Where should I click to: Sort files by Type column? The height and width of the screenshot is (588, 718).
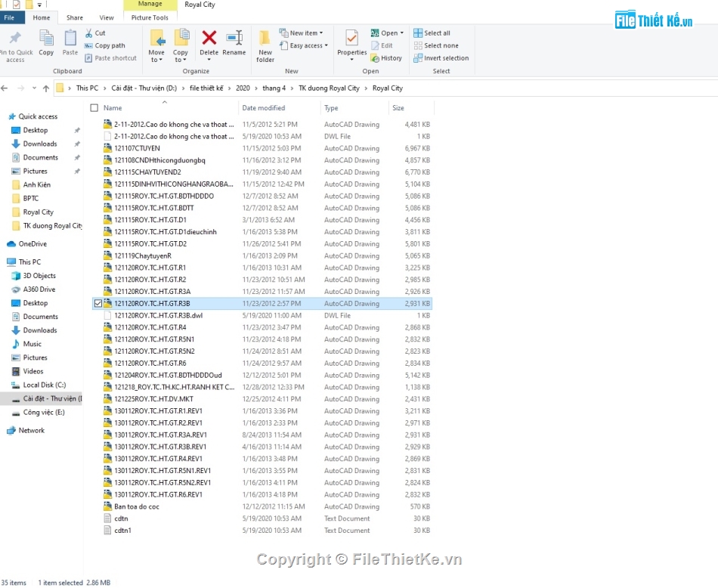(x=354, y=108)
